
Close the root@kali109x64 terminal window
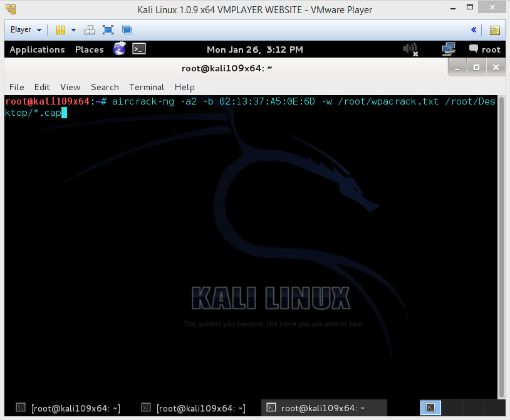click(x=496, y=67)
